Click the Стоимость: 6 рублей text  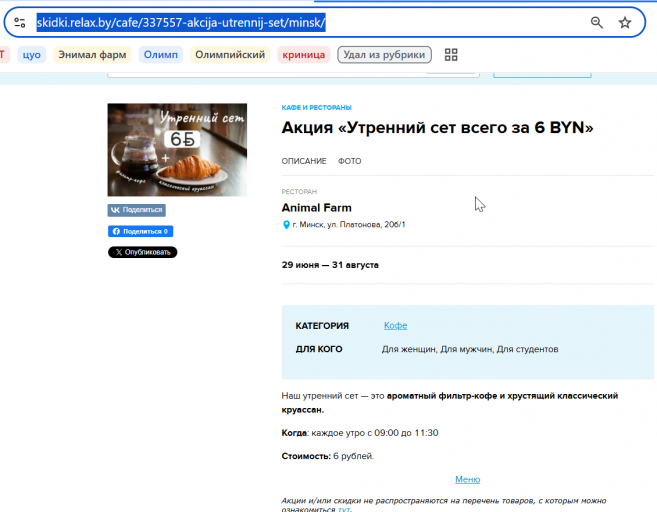click(328, 456)
